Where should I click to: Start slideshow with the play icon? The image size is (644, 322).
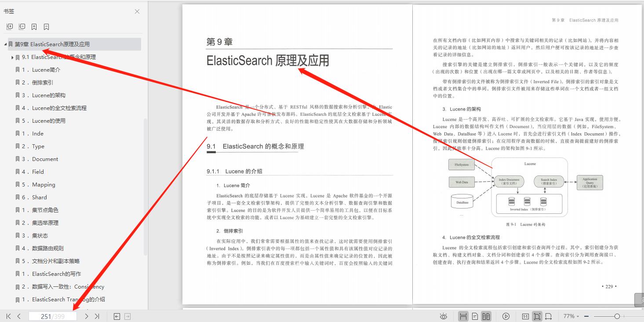point(506,316)
